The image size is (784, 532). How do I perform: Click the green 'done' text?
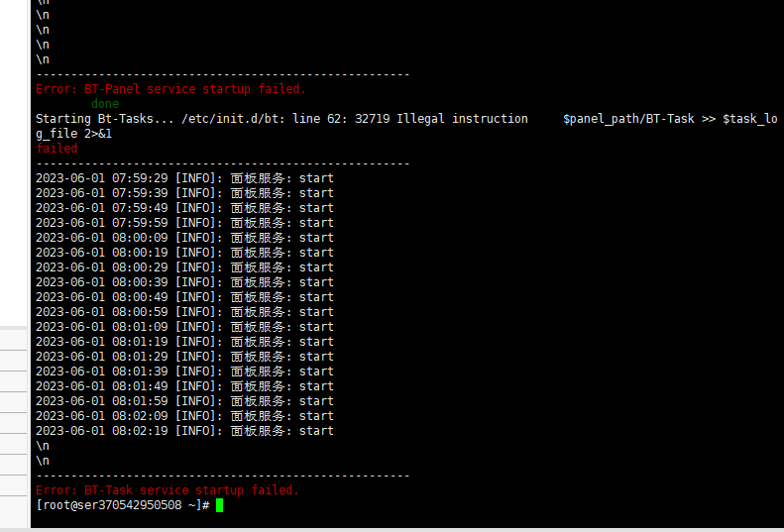(x=105, y=104)
